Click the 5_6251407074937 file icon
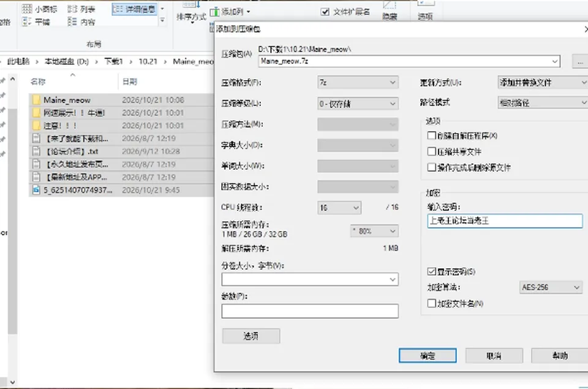This screenshot has height=389, width=588. pyautogui.click(x=36, y=190)
